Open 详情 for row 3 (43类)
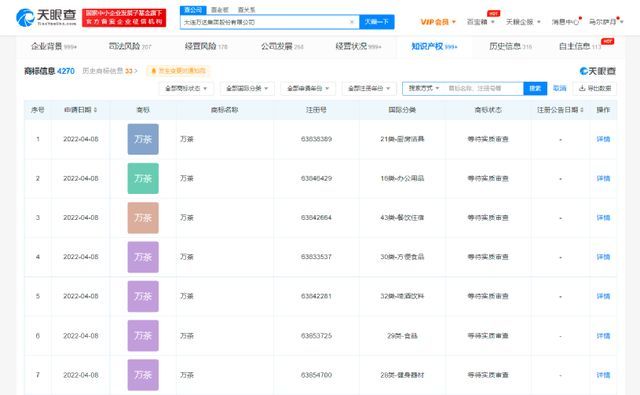Image resolution: width=640 pixels, height=395 pixels. point(603,217)
